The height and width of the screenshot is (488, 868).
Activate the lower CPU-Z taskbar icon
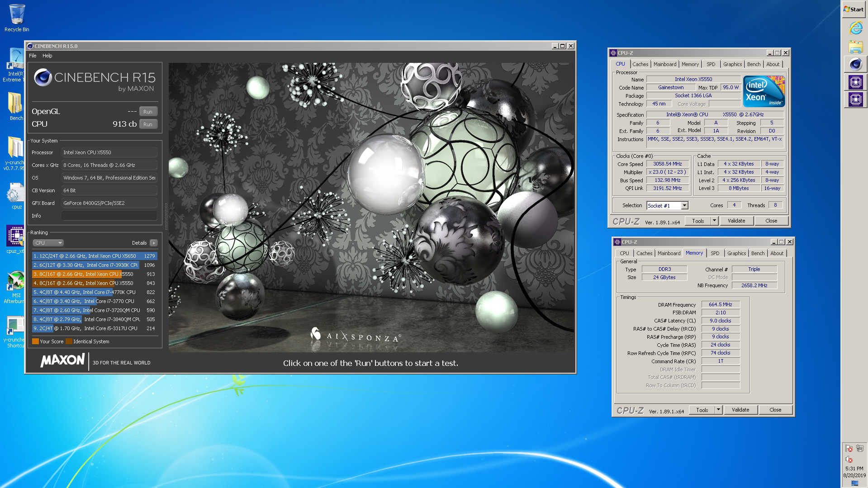coord(855,99)
